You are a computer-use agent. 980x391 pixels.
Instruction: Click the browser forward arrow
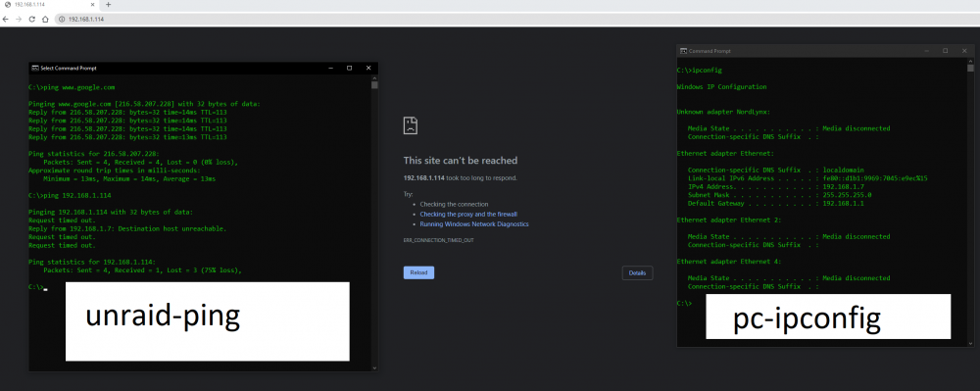click(x=19, y=20)
